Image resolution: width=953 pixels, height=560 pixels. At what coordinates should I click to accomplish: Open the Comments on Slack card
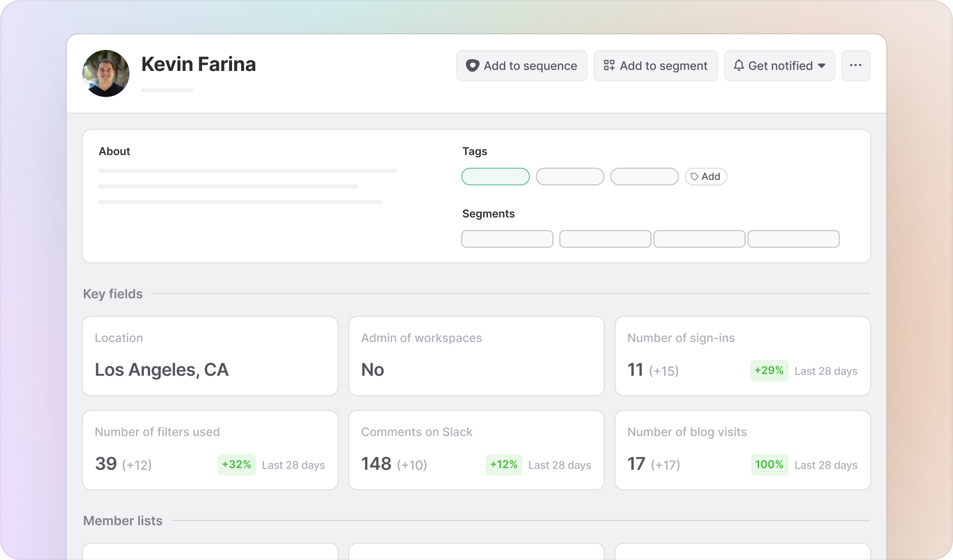(476, 450)
